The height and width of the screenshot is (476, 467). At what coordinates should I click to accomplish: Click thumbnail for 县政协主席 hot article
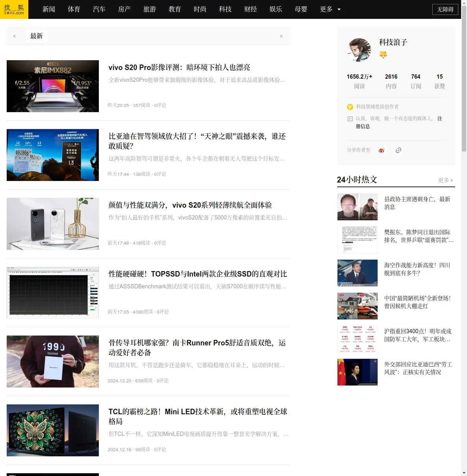pos(358,207)
